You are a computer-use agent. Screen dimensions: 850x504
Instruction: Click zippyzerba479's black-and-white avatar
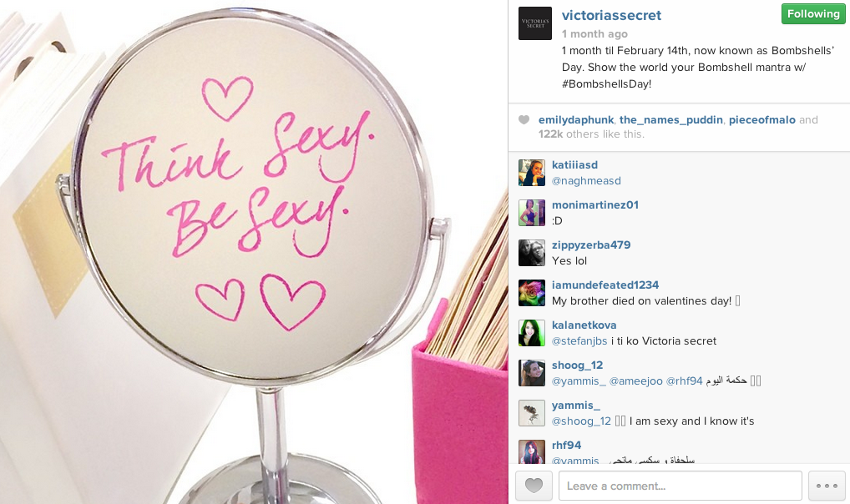pos(532,253)
